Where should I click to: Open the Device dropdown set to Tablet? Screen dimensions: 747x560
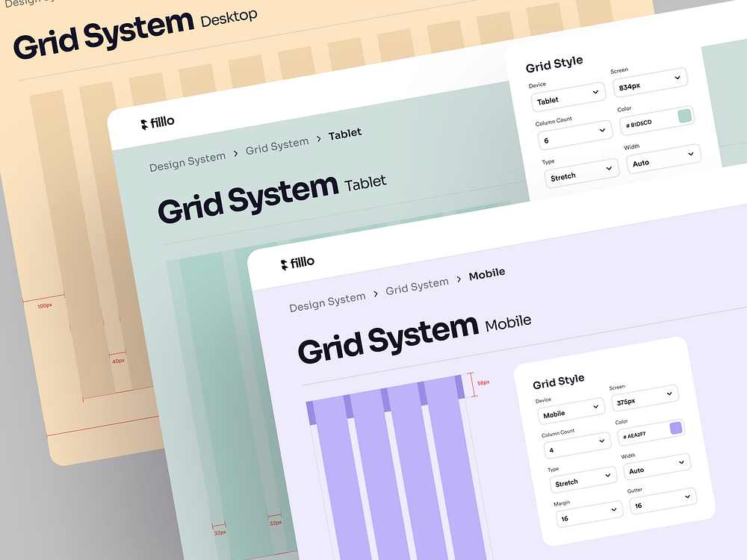[x=568, y=98]
